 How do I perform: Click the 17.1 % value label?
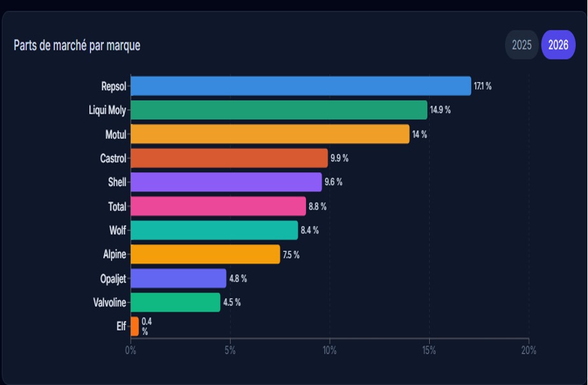coord(483,86)
